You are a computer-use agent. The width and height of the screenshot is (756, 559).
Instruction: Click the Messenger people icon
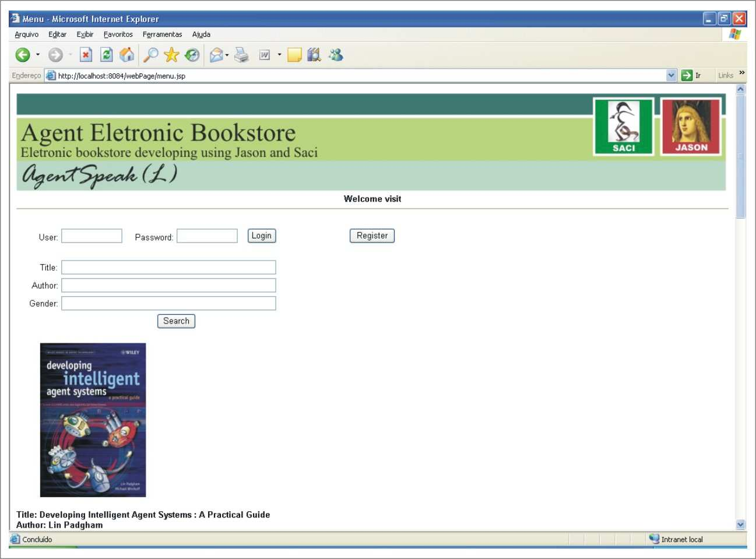pyautogui.click(x=336, y=55)
